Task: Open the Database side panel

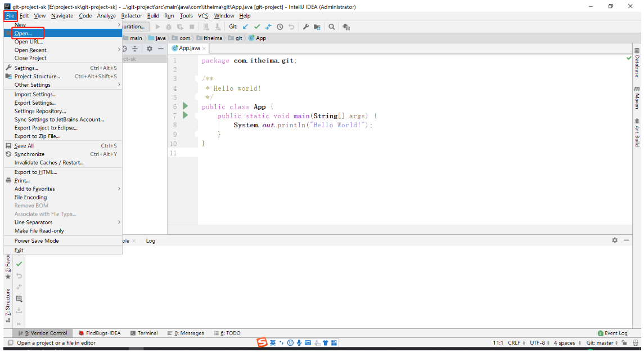Action: 637,63
